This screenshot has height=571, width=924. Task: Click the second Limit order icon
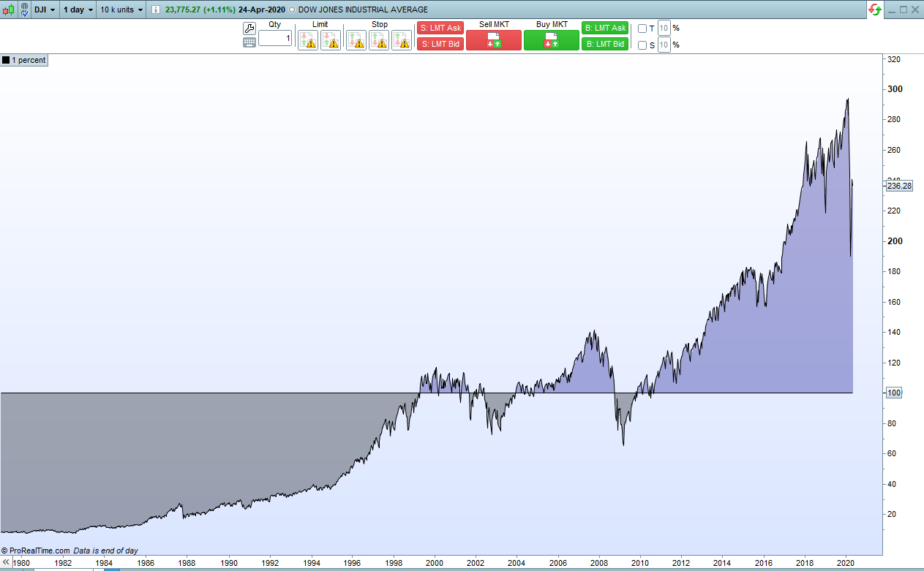pyautogui.click(x=331, y=40)
